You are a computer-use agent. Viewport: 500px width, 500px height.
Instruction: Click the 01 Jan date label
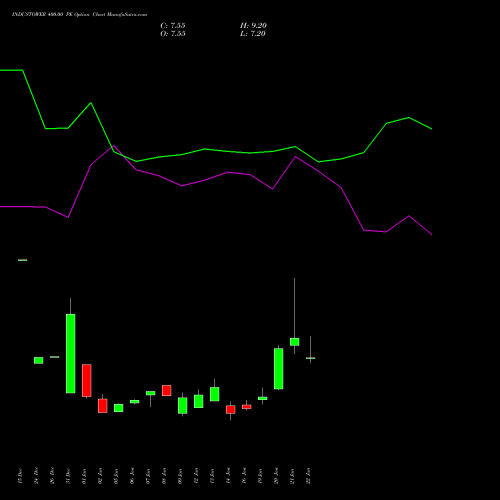click(84, 476)
